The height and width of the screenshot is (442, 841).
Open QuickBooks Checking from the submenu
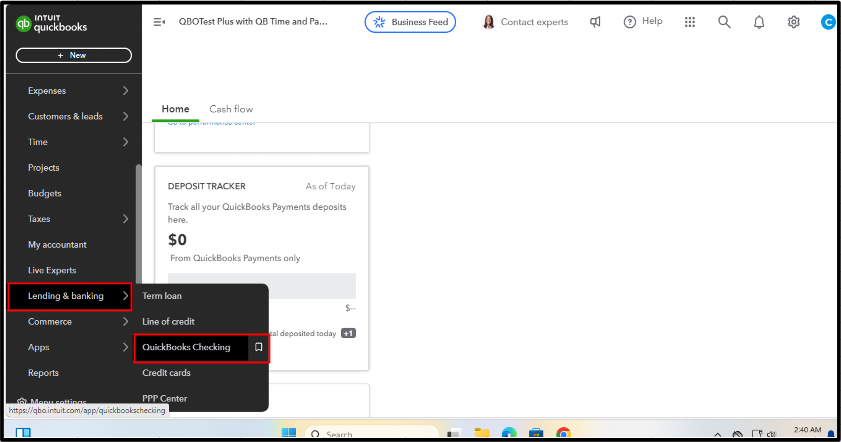coord(186,347)
